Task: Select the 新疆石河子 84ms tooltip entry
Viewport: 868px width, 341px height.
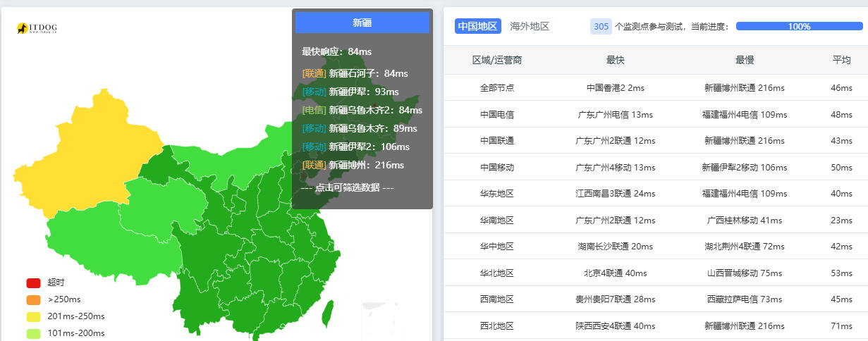Action: point(355,73)
